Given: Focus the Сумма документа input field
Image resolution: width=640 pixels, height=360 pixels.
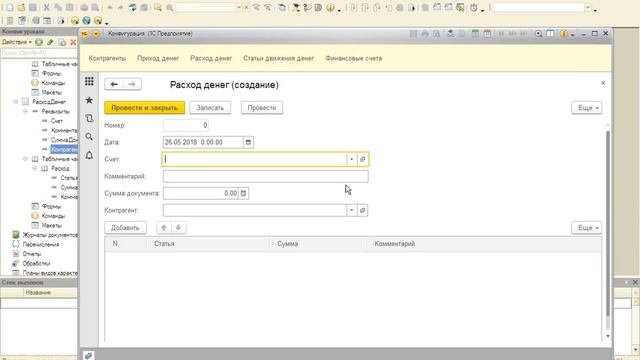Looking at the screenshot, I should pos(200,193).
